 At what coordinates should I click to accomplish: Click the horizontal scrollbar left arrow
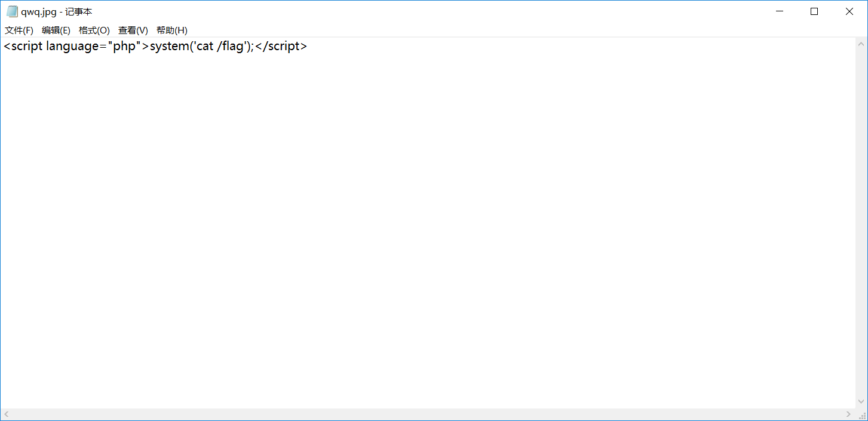[7, 414]
